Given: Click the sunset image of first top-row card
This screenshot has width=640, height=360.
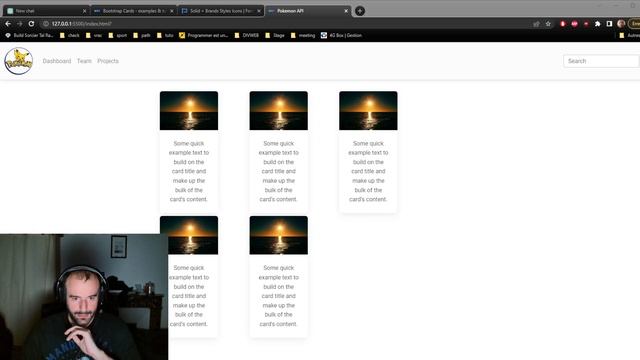Looking at the screenshot, I should [x=189, y=111].
